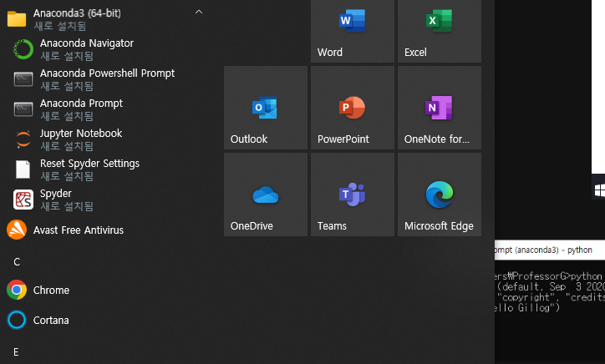The width and height of the screenshot is (605, 364).
Task: Open the OneNote for... tile
Action: 439,108
